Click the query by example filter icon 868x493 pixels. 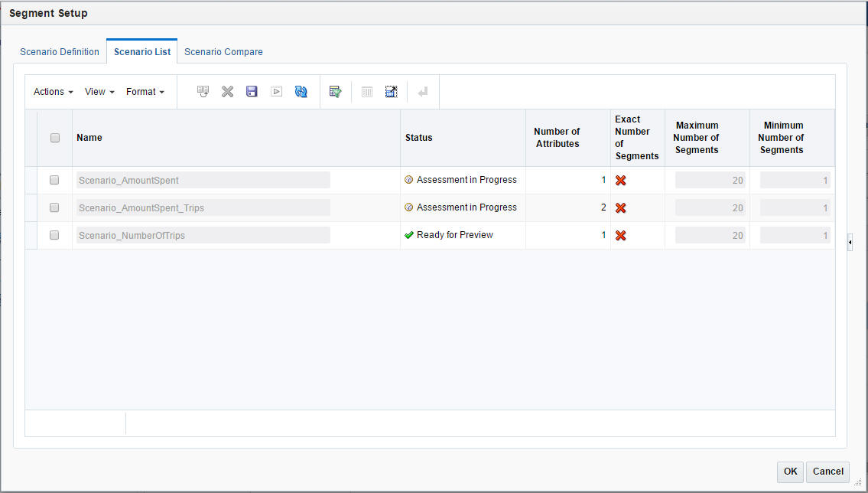pyautogui.click(x=336, y=91)
